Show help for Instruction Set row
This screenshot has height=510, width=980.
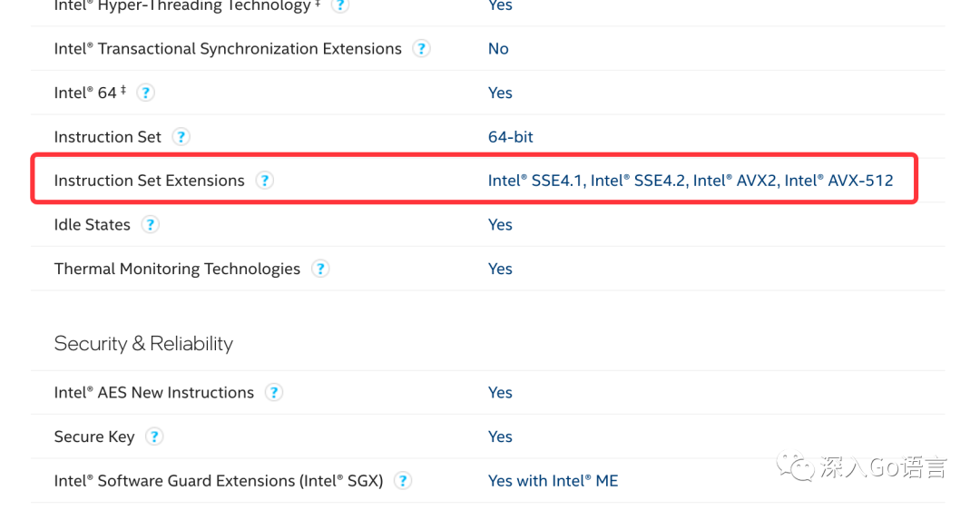tap(181, 137)
